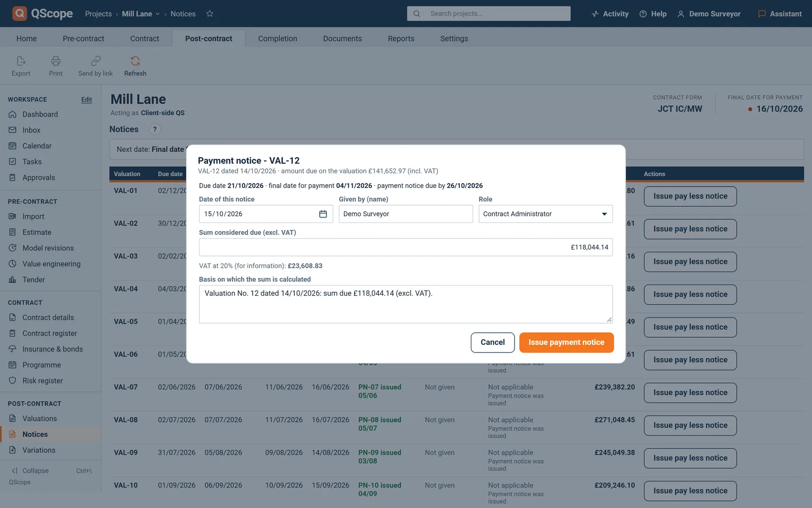The image size is (812, 508).
Task: Cancel the payment notice dialog
Action: 492,342
